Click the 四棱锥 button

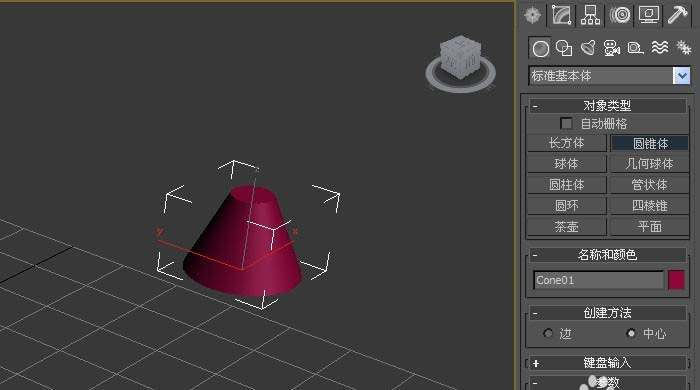(x=650, y=206)
